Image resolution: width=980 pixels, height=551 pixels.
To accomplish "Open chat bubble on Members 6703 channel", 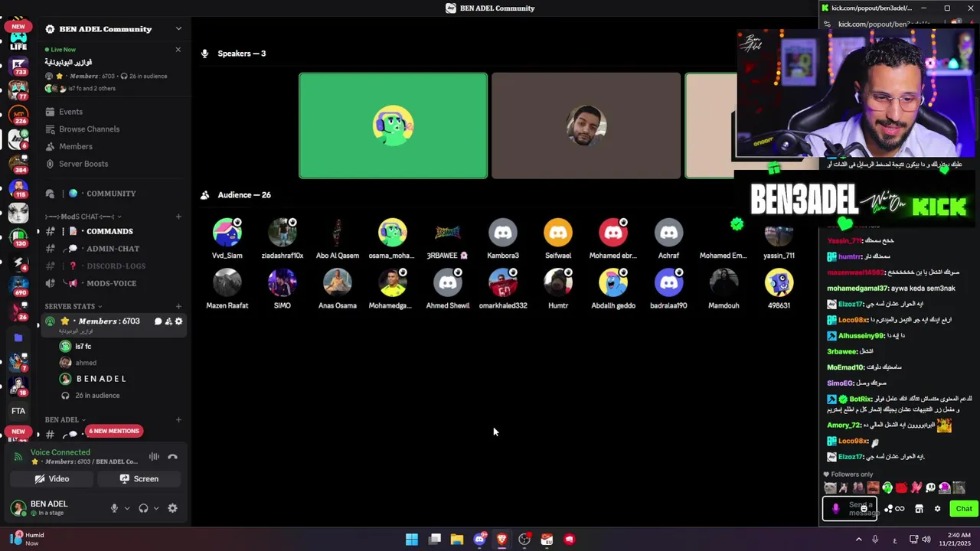I will pyautogui.click(x=158, y=321).
